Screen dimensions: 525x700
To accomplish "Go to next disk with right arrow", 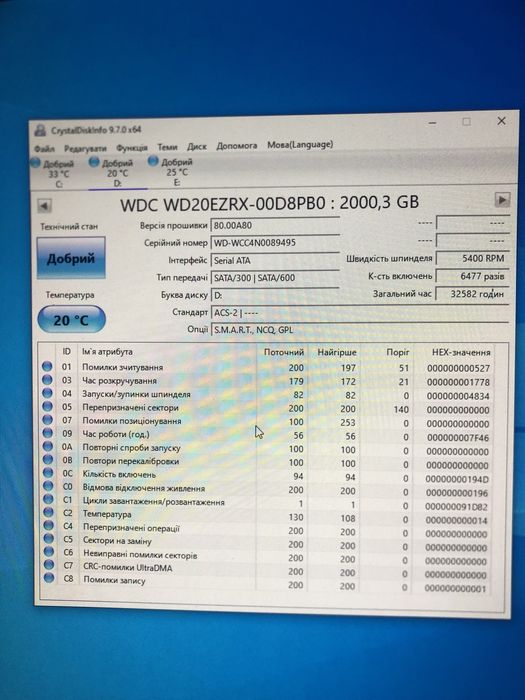I will click(x=502, y=200).
